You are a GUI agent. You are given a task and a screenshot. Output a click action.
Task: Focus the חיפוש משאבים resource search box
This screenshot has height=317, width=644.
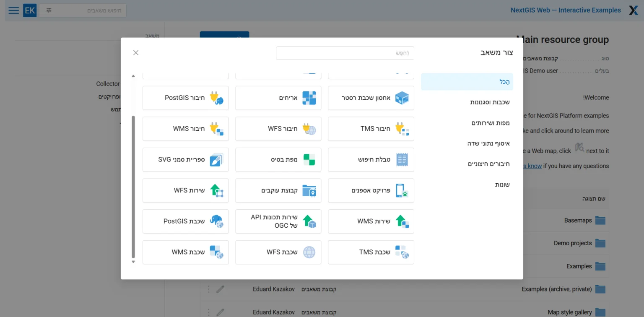[83, 10]
